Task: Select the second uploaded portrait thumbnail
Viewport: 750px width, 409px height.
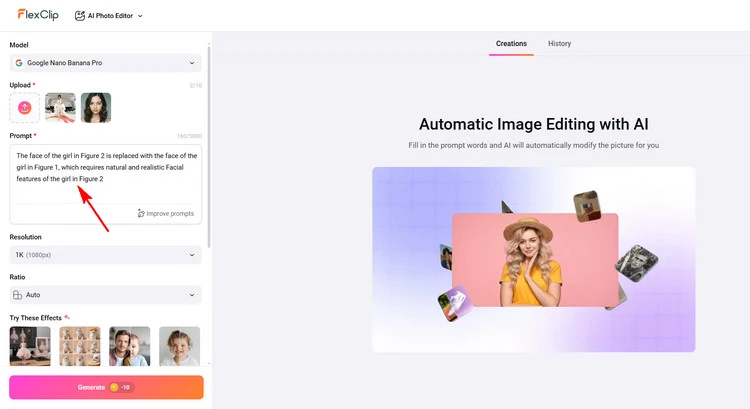Action: tap(96, 108)
